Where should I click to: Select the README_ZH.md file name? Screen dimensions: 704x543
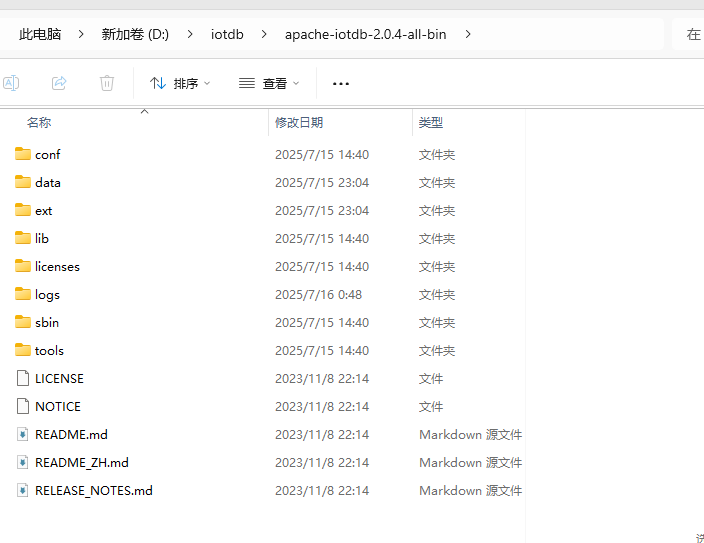(x=82, y=462)
